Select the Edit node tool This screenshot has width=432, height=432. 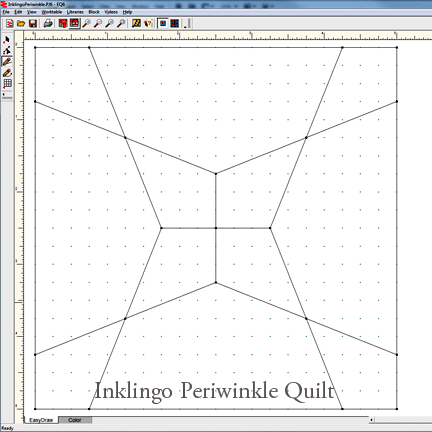7,51
